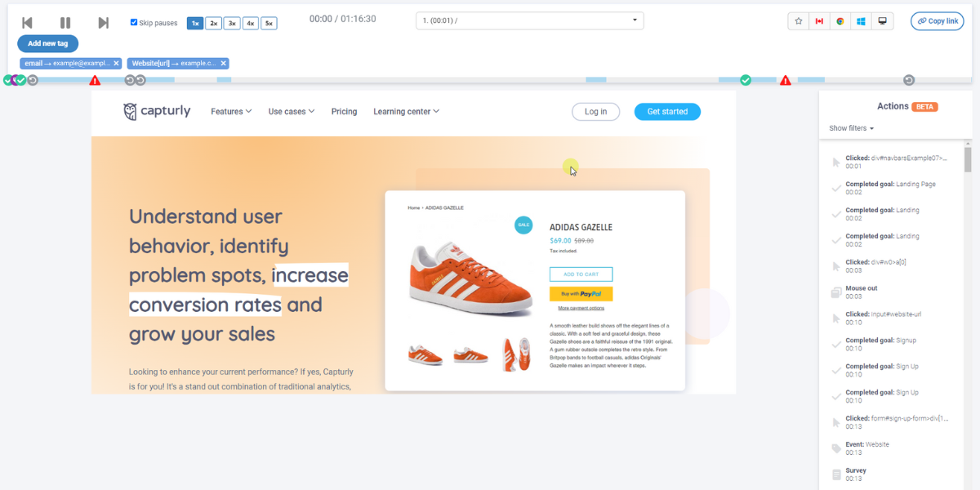This screenshot has height=490, width=980.
Task: Click the Canada flag country icon
Action: coord(819,21)
